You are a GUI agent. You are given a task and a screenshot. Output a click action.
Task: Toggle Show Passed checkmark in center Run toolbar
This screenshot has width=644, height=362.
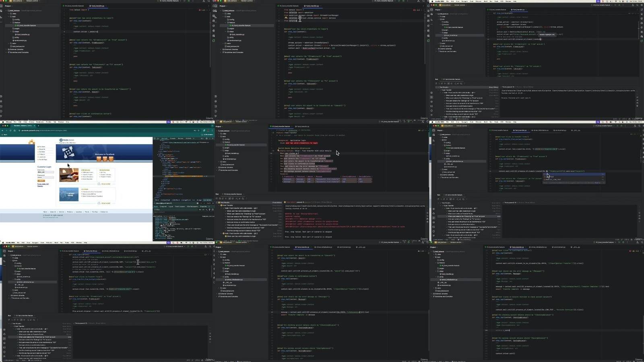coord(230,199)
